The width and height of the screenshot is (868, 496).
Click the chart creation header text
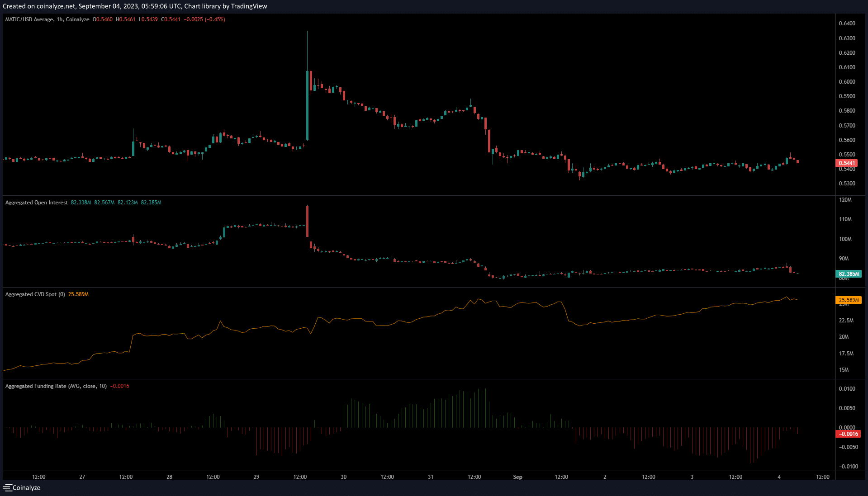tap(135, 6)
